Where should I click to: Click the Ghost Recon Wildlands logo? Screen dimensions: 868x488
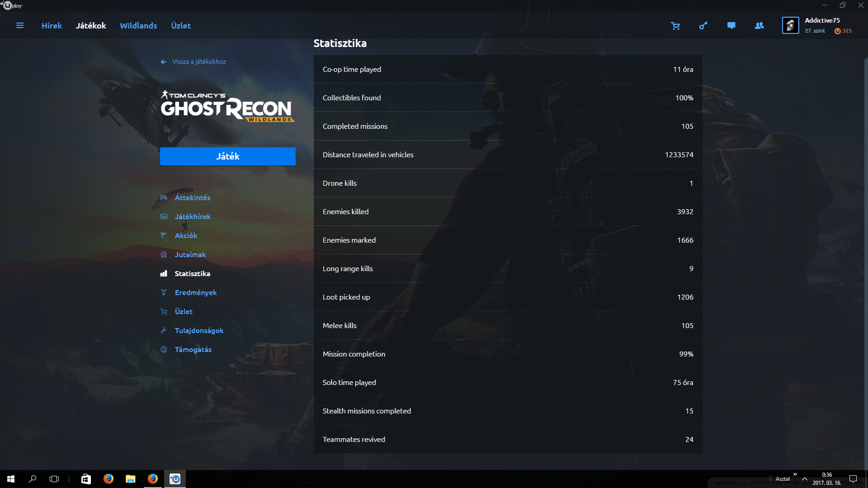pos(228,106)
